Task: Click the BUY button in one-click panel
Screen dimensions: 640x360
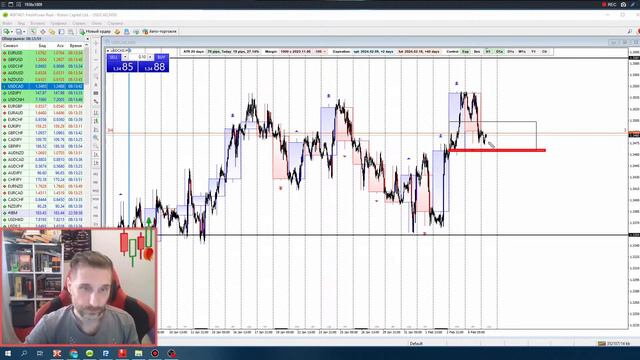Action: [161, 57]
